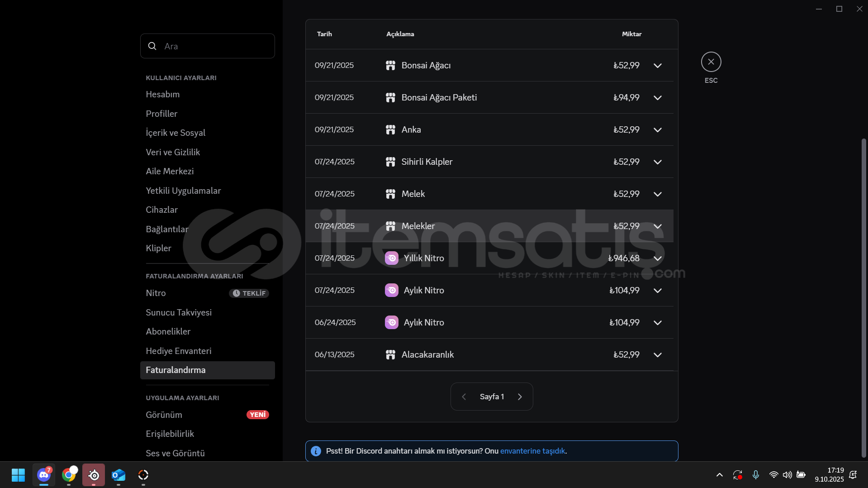Go to next billing history page
This screenshot has width=868, height=488.
coord(520,397)
